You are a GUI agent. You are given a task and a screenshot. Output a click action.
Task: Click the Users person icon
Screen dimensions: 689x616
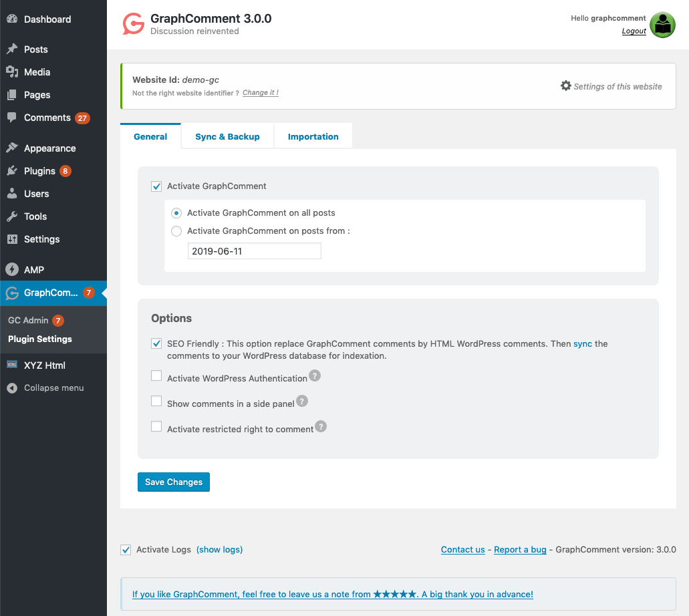pos(12,193)
